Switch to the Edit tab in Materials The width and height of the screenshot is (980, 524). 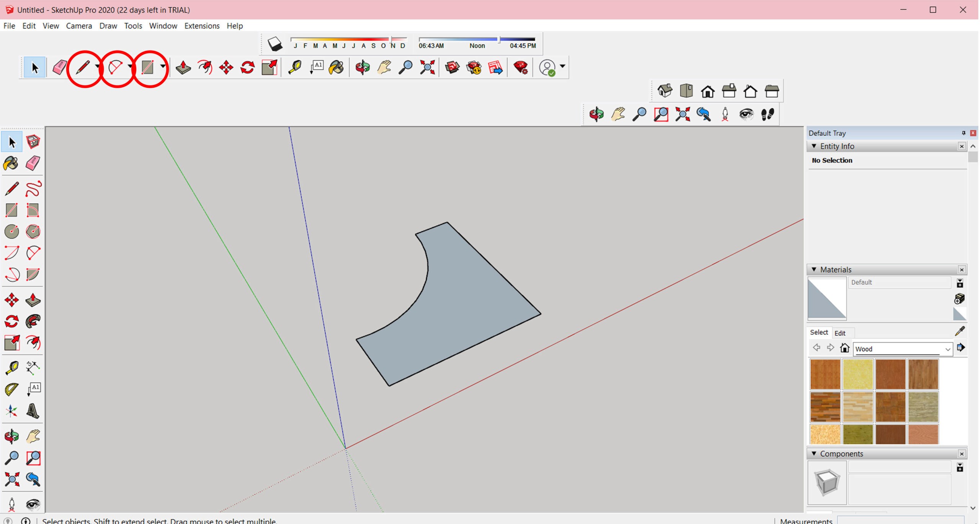(840, 333)
